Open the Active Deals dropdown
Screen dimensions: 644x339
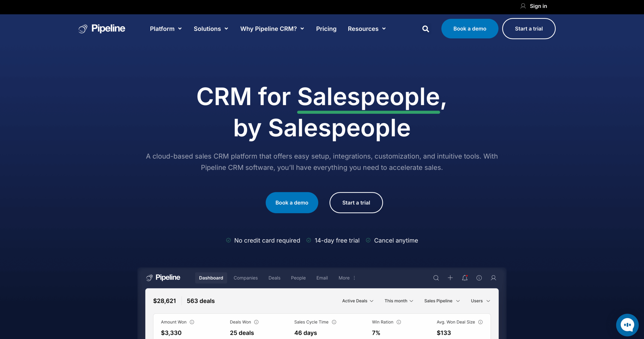(x=357, y=300)
